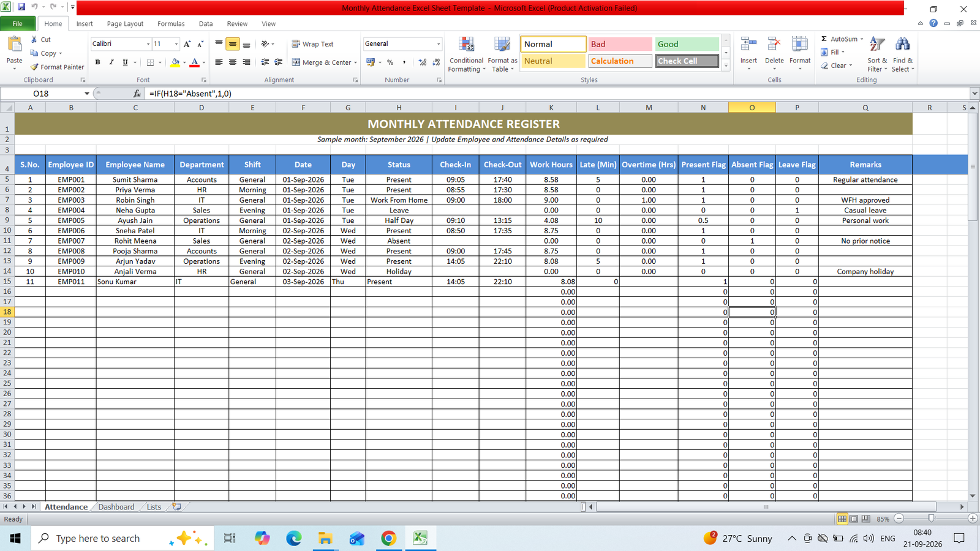Click the Borders icon
The width and height of the screenshot is (980, 551).
(150, 62)
